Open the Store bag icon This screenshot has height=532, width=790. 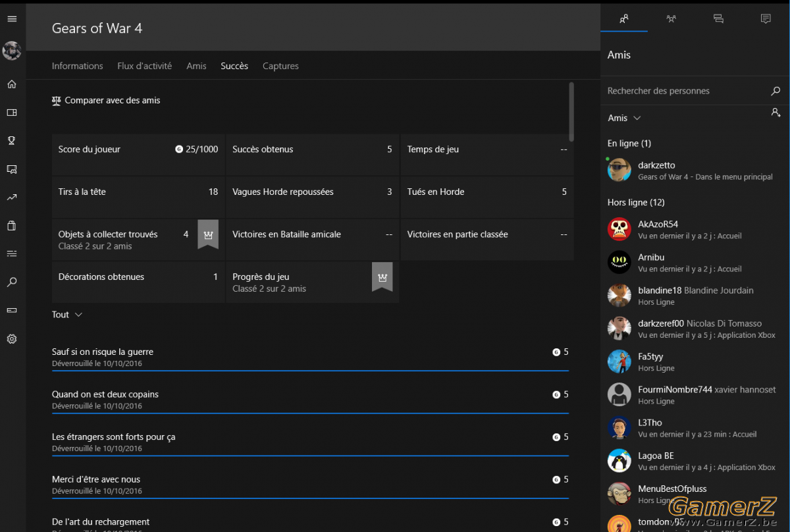tap(12, 225)
